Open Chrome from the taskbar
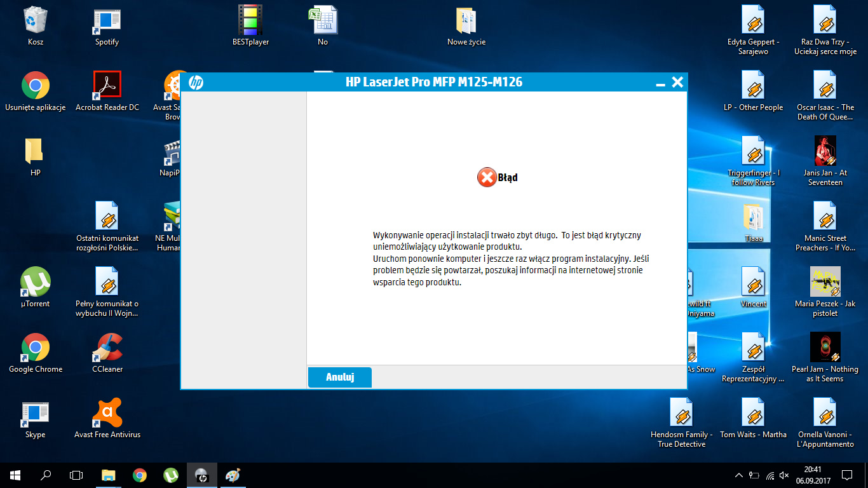The width and height of the screenshot is (868, 488). pyautogui.click(x=140, y=475)
